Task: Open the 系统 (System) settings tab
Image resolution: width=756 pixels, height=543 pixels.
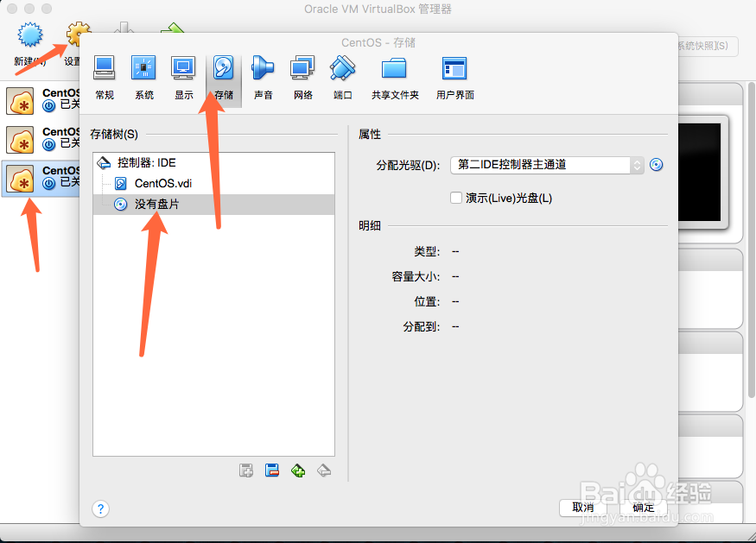Action: tap(143, 78)
